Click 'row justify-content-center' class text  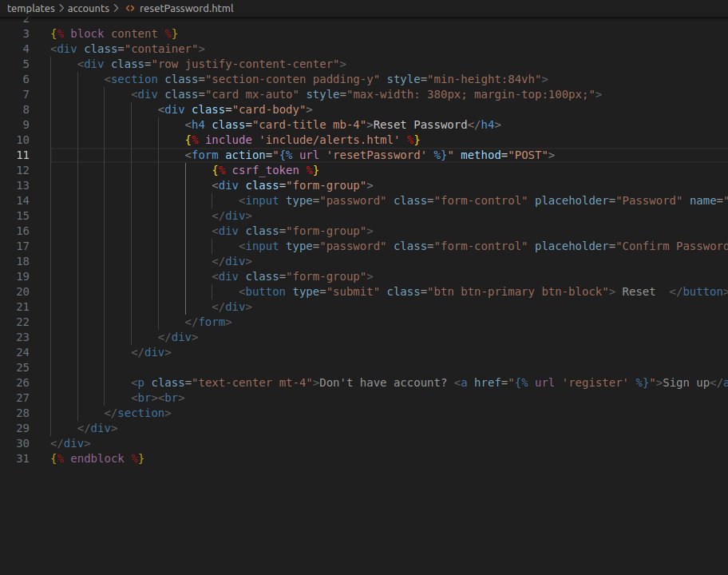pos(246,64)
